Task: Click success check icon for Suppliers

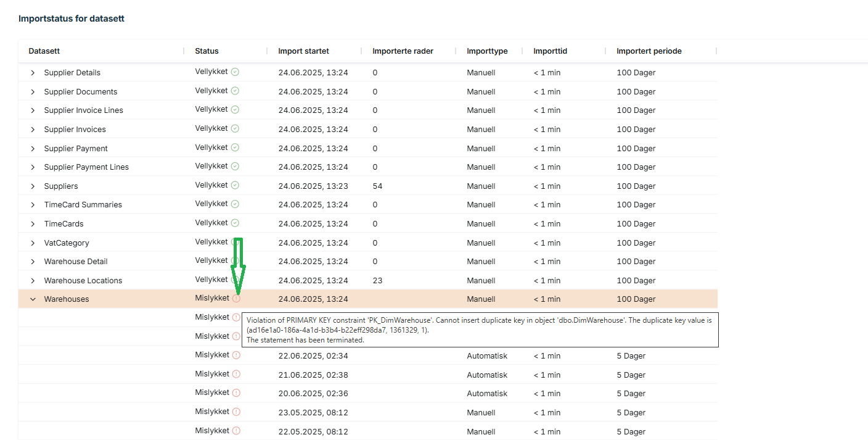Action: pyautogui.click(x=235, y=185)
